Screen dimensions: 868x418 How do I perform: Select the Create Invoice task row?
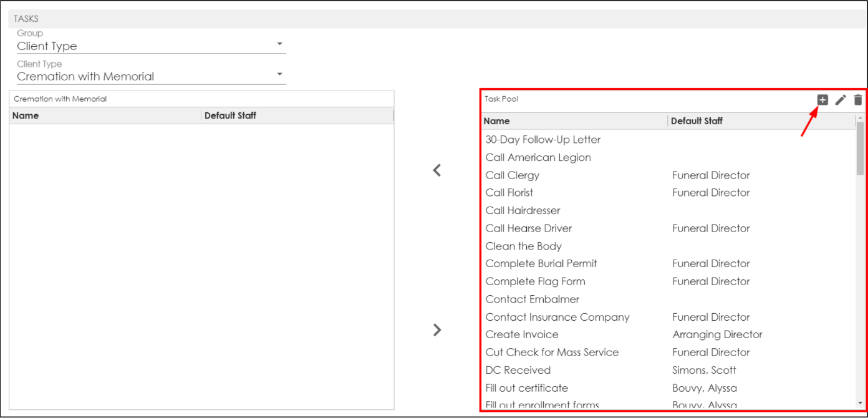[522, 334]
